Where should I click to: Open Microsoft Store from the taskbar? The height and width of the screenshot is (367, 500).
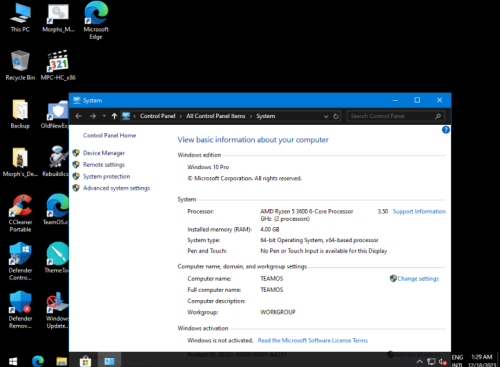(85, 361)
